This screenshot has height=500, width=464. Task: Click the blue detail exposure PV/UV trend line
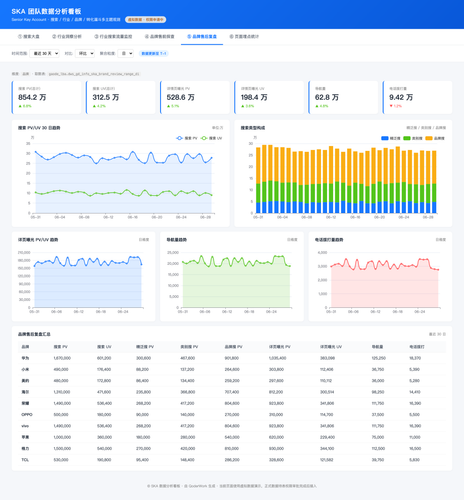tap(88, 261)
